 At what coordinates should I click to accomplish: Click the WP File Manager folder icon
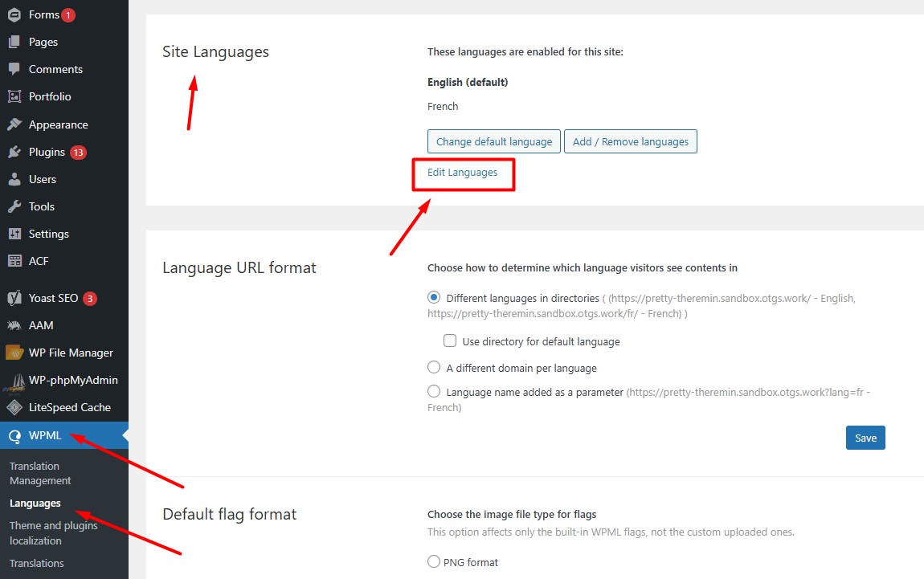(x=14, y=353)
